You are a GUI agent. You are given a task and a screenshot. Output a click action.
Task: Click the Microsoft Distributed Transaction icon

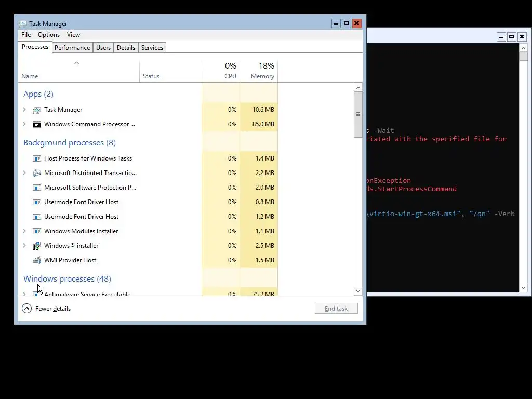(x=37, y=173)
